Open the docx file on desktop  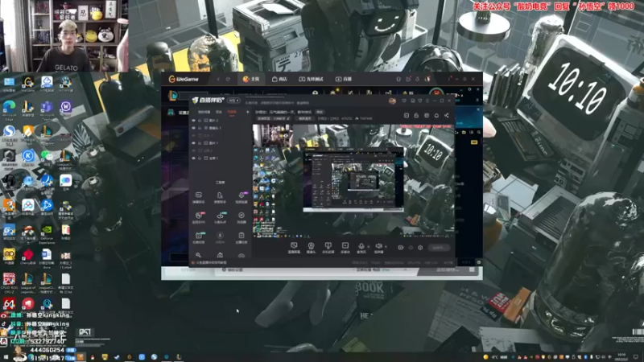pyautogui.click(x=47, y=257)
